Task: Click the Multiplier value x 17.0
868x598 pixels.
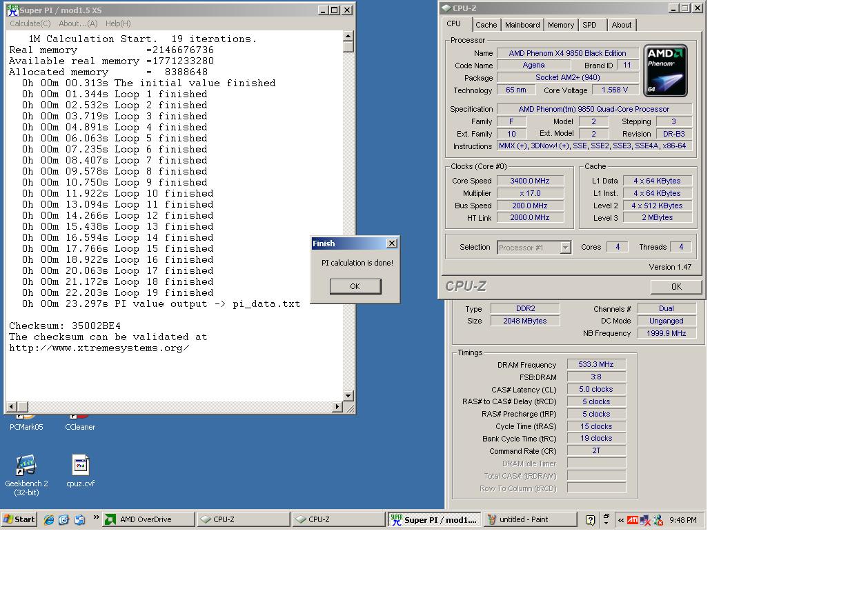Action: (530, 193)
